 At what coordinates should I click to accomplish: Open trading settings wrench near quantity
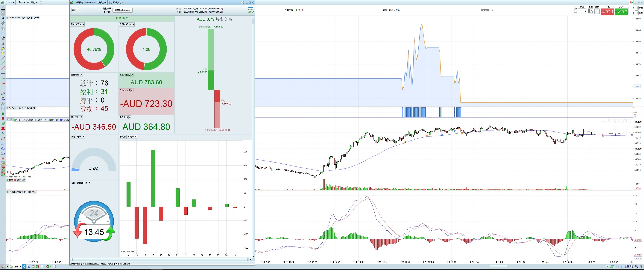coord(575,8)
